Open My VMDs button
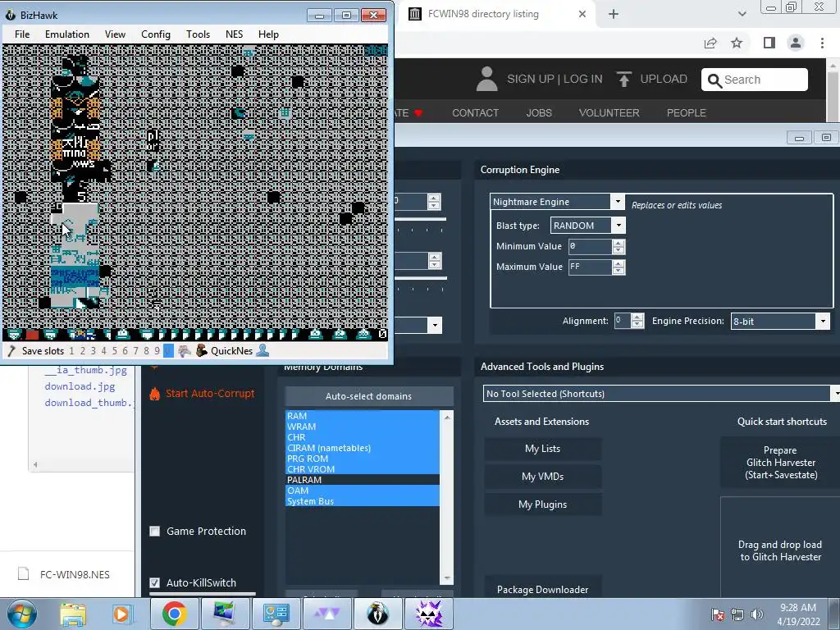The width and height of the screenshot is (840, 630). click(x=543, y=477)
